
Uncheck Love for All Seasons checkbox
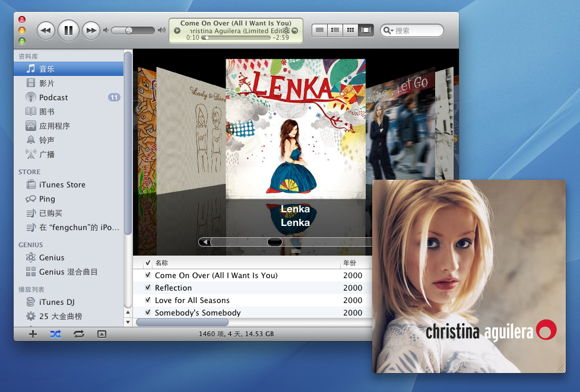[148, 300]
